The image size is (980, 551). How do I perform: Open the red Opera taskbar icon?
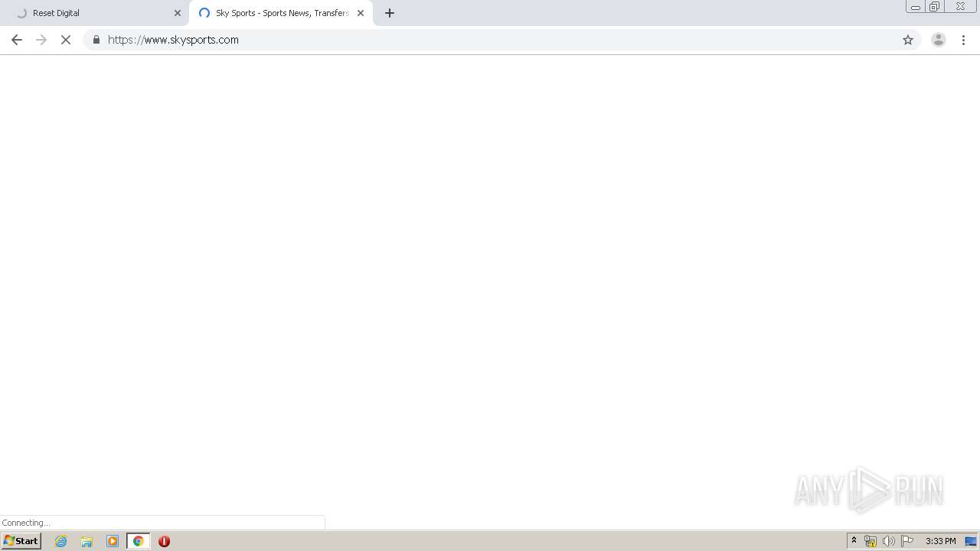click(x=164, y=541)
